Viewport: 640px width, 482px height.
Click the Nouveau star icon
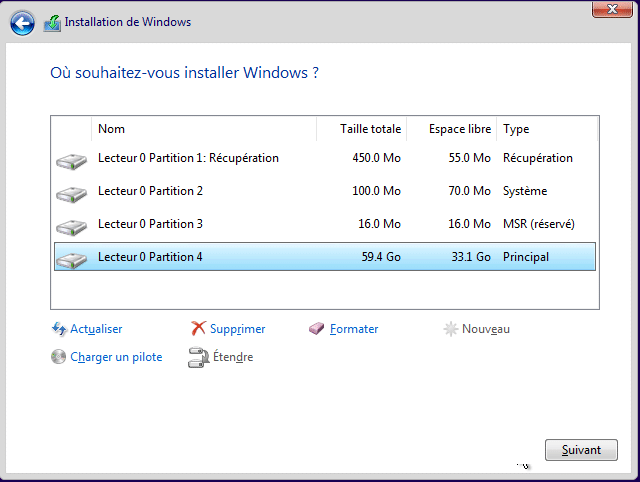click(450, 329)
